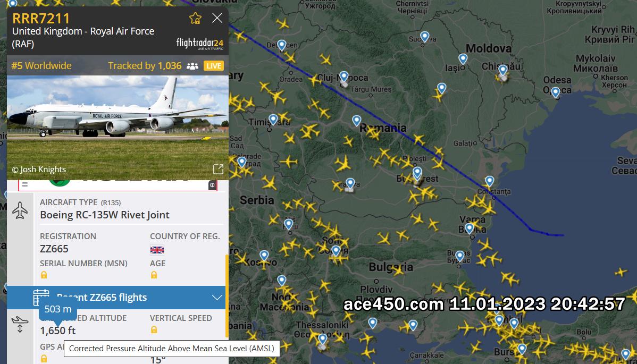The image size is (637, 364).
Task: Click the airplane icon beside Aircraft Type
Action: [20, 210]
